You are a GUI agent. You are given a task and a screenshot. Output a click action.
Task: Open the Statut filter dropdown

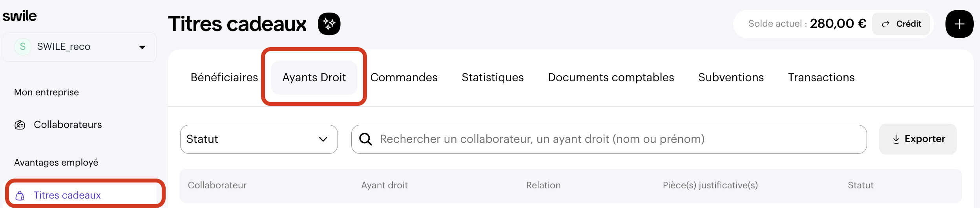point(259,139)
